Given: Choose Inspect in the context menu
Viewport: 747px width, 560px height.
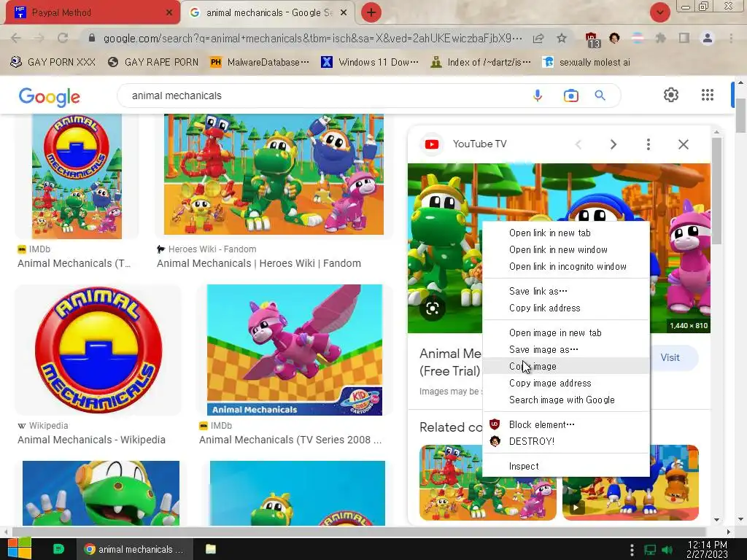Looking at the screenshot, I should pyautogui.click(x=566, y=466).
